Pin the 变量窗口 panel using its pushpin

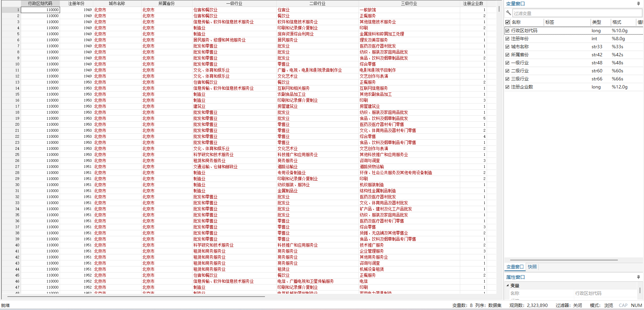click(x=638, y=4)
